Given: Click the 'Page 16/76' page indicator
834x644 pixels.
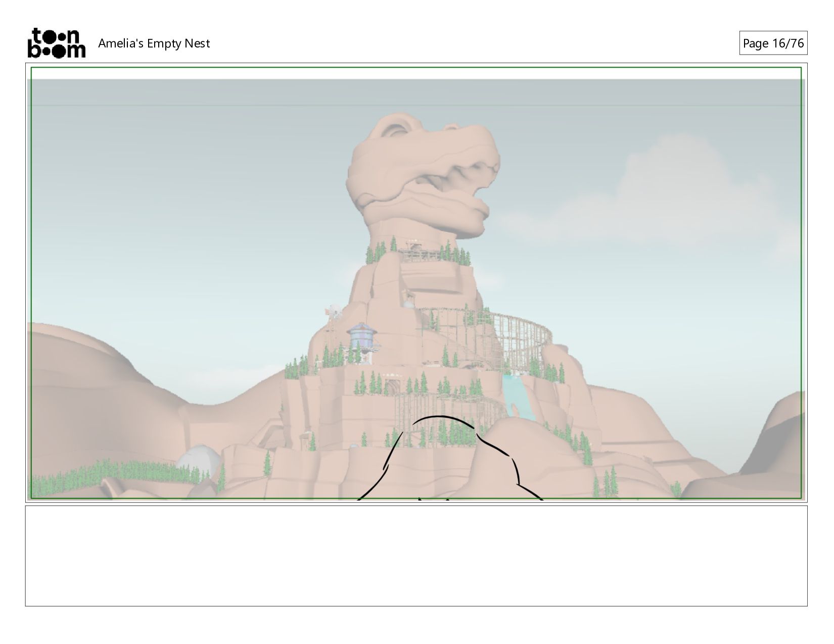Looking at the screenshot, I should pos(773,43).
